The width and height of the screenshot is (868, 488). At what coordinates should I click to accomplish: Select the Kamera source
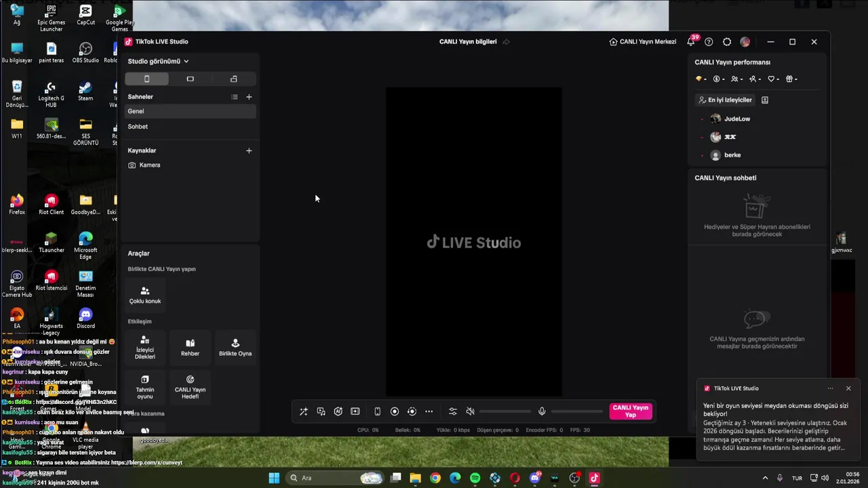(191, 165)
